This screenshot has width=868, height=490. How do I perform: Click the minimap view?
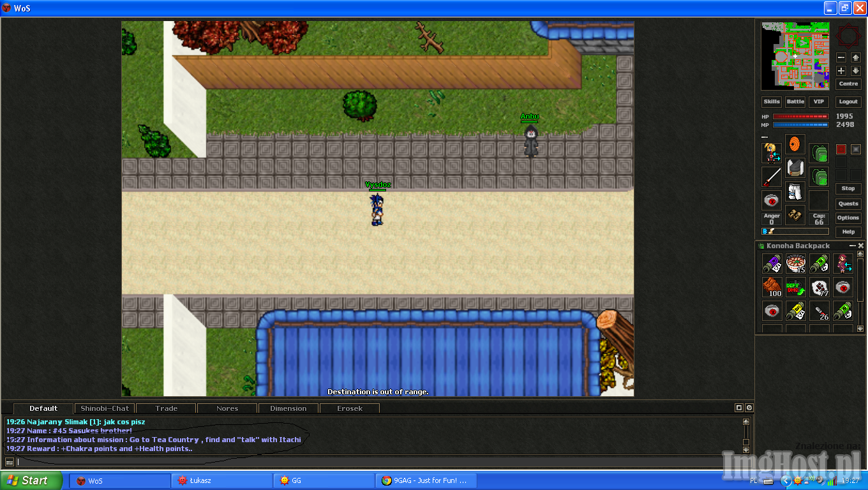[795, 56]
